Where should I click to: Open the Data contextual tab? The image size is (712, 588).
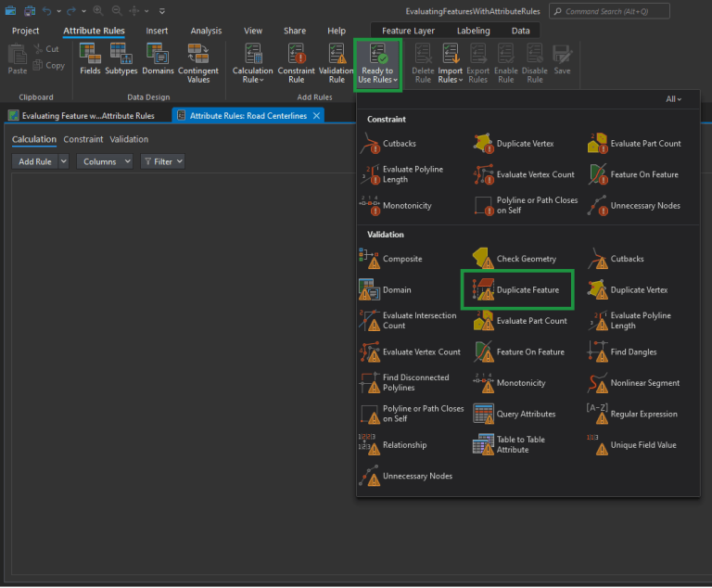tap(520, 31)
